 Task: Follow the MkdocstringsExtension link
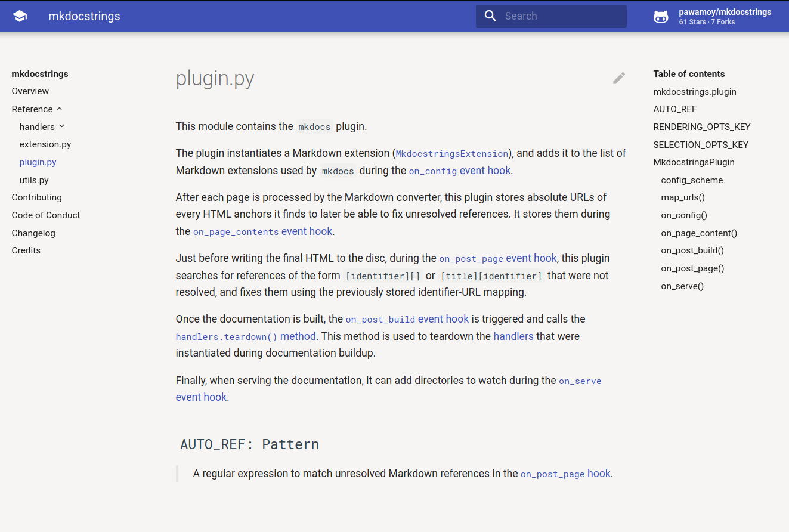click(452, 154)
